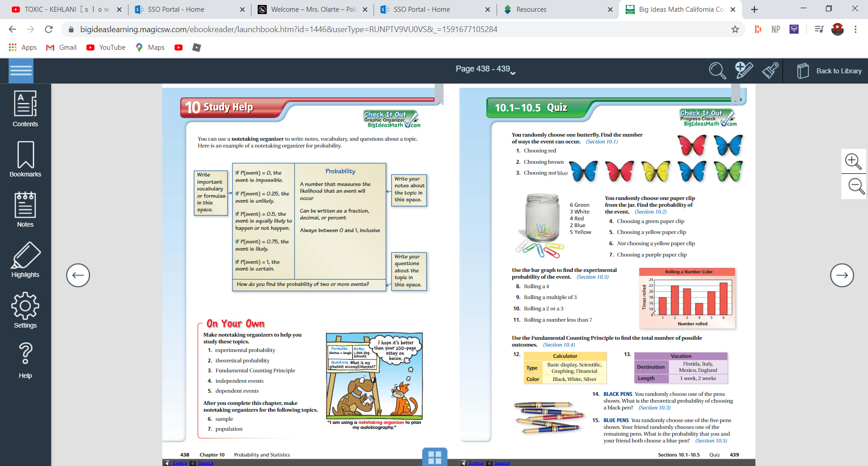Click the Quiz page Check It Out logo
This screenshot has height=466, width=868.
[x=708, y=118]
